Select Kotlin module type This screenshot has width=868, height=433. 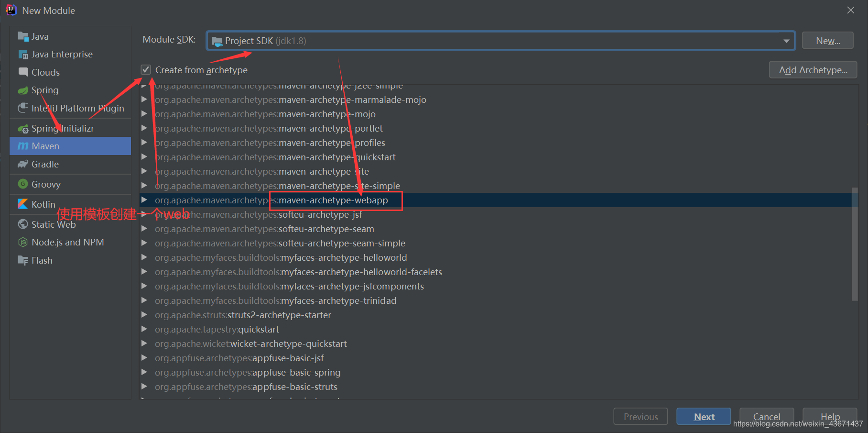70,204
